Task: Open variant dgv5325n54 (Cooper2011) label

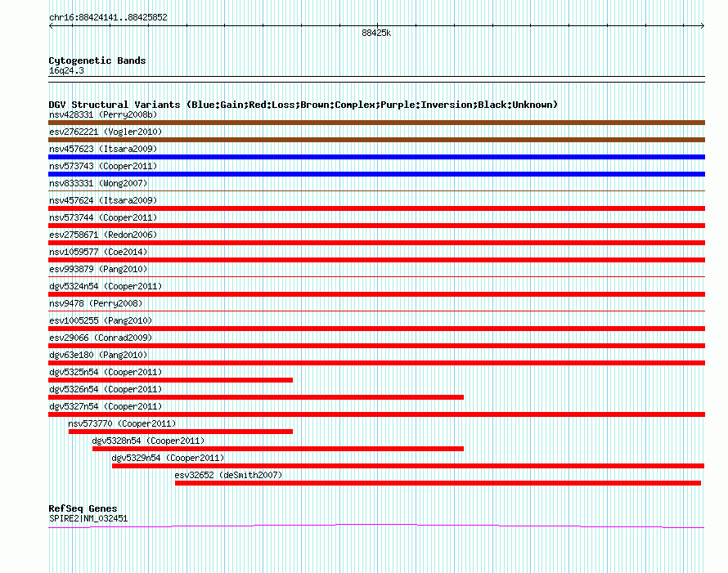Action: point(106,372)
